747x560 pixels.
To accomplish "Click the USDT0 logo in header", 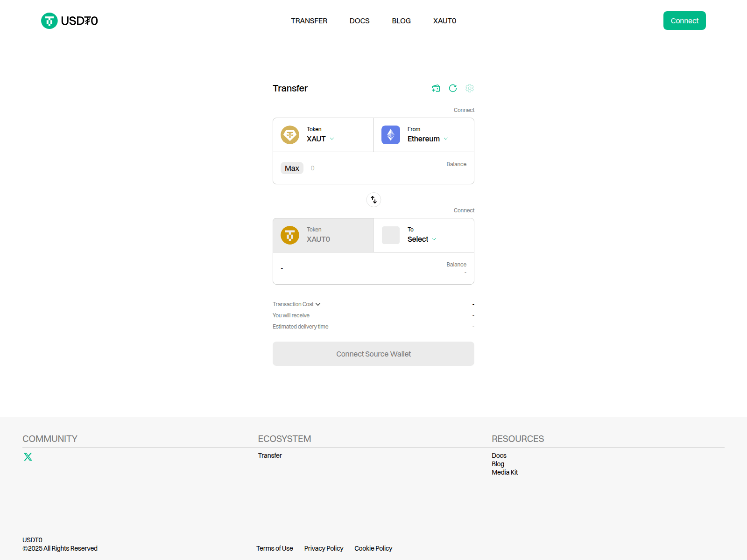I will (x=70, y=21).
